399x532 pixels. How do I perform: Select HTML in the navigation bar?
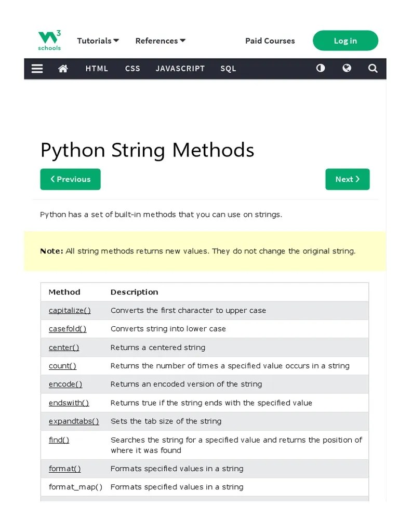(x=97, y=68)
